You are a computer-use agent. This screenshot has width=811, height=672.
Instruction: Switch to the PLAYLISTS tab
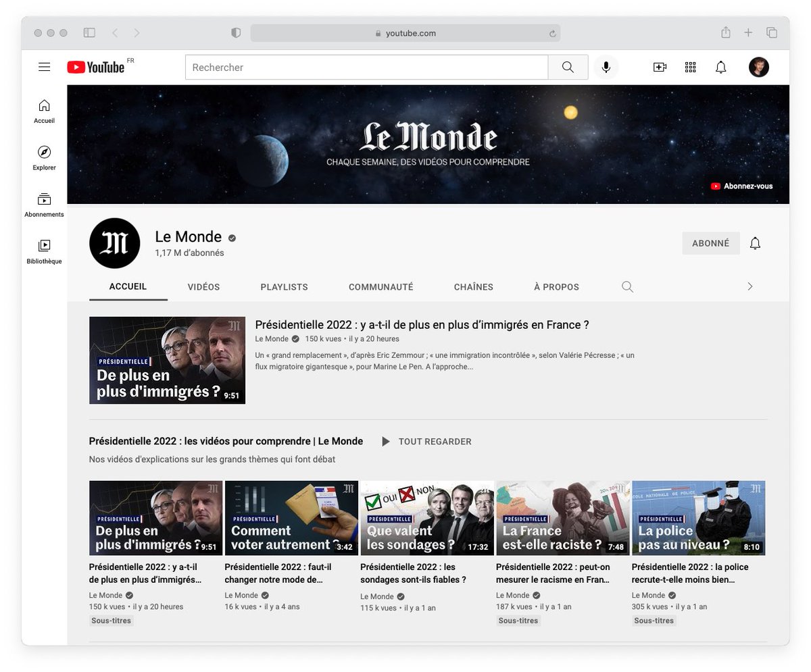tap(284, 287)
